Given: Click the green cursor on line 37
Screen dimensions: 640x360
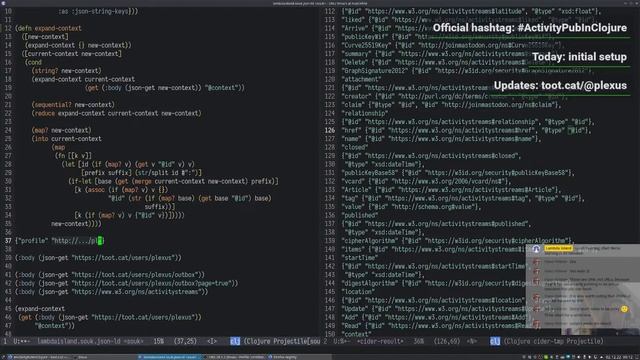Looking at the screenshot, I should pyautogui.click(x=100, y=241).
